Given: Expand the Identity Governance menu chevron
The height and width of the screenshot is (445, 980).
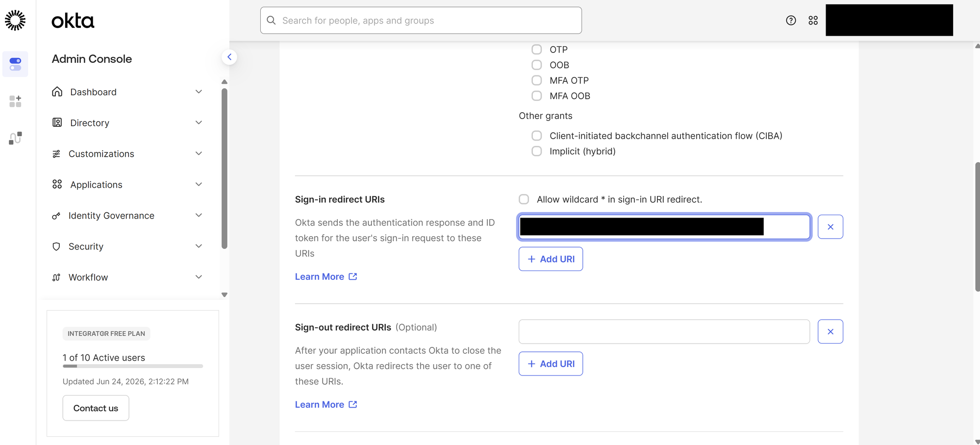Looking at the screenshot, I should [x=199, y=215].
